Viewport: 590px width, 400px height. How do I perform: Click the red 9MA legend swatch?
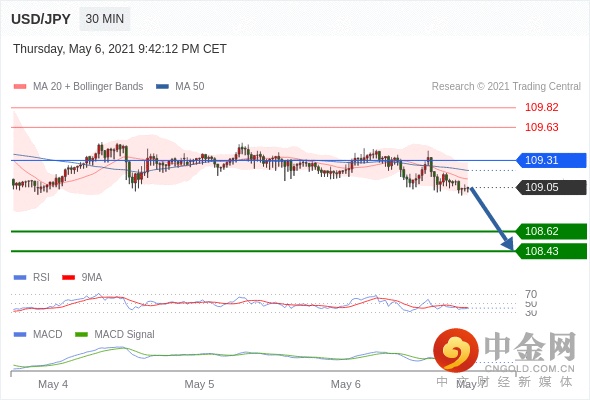point(68,278)
